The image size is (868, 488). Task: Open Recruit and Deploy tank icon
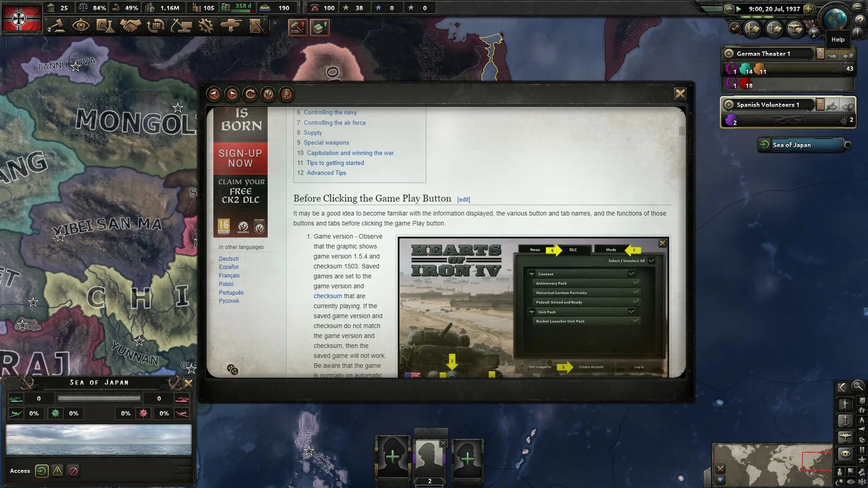pos(231,26)
